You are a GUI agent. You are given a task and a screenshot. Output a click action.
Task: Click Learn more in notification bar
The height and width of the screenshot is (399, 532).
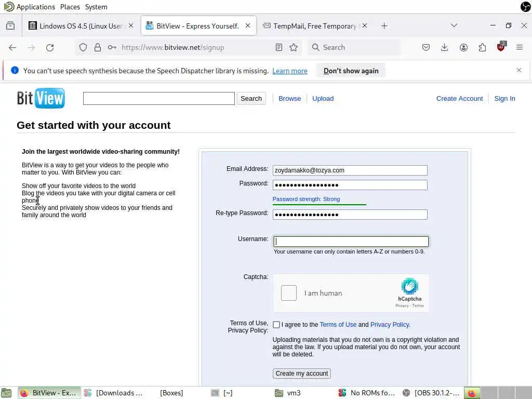pos(290,71)
